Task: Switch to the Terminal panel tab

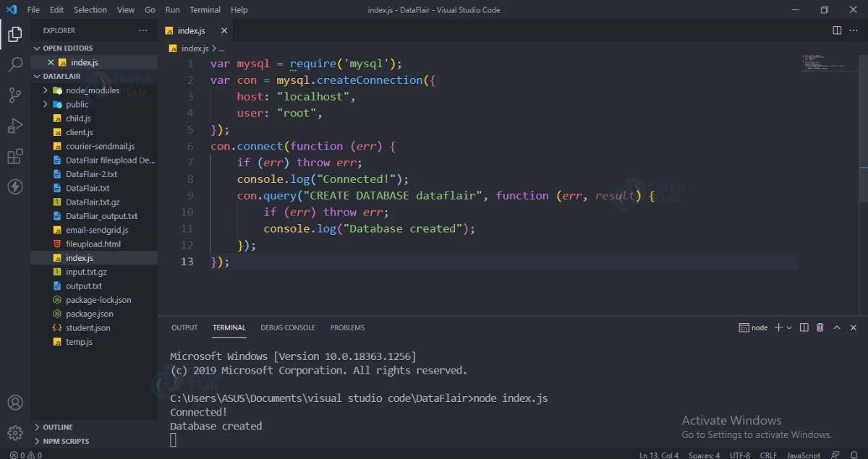Action: coord(229,327)
